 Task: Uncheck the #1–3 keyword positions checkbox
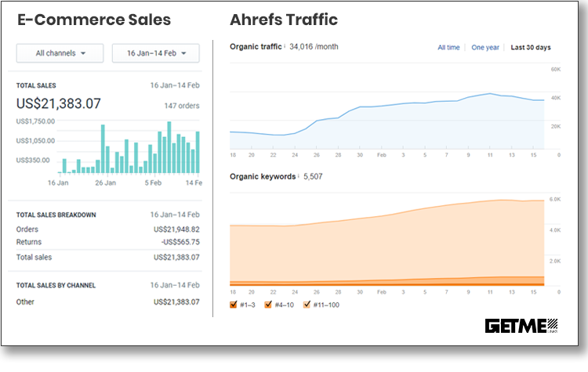click(x=234, y=304)
